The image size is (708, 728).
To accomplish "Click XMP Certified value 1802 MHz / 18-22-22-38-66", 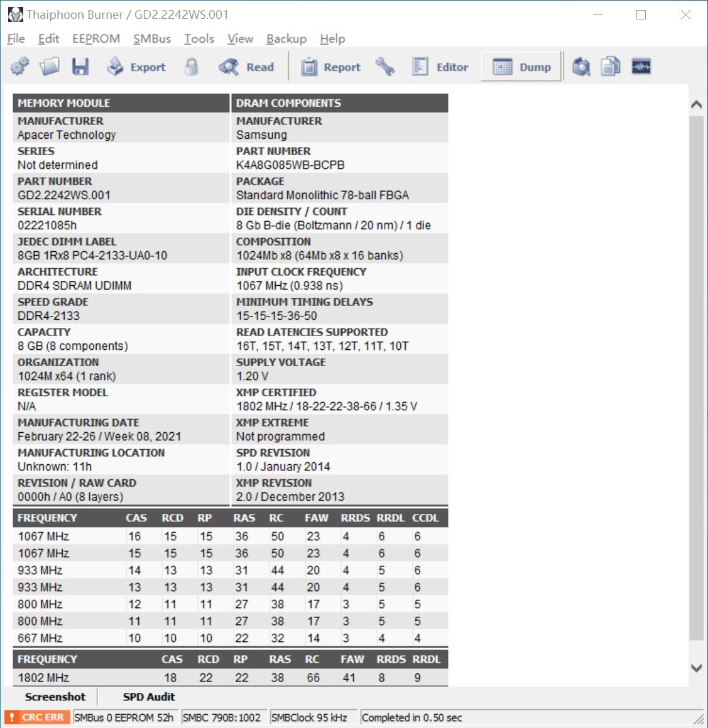I will tap(327, 407).
